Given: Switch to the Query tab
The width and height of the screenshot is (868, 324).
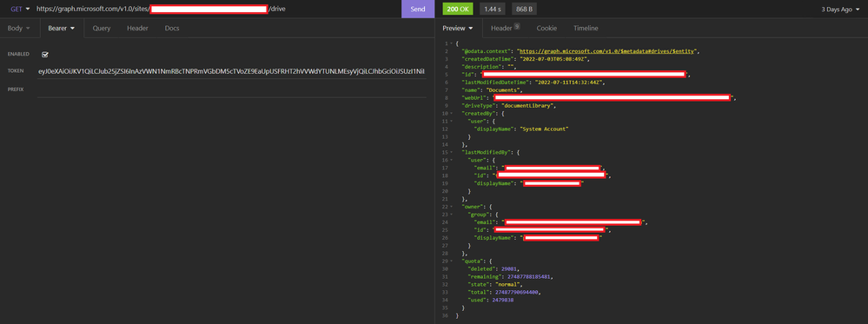Looking at the screenshot, I should pyautogui.click(x=102, y=29).
